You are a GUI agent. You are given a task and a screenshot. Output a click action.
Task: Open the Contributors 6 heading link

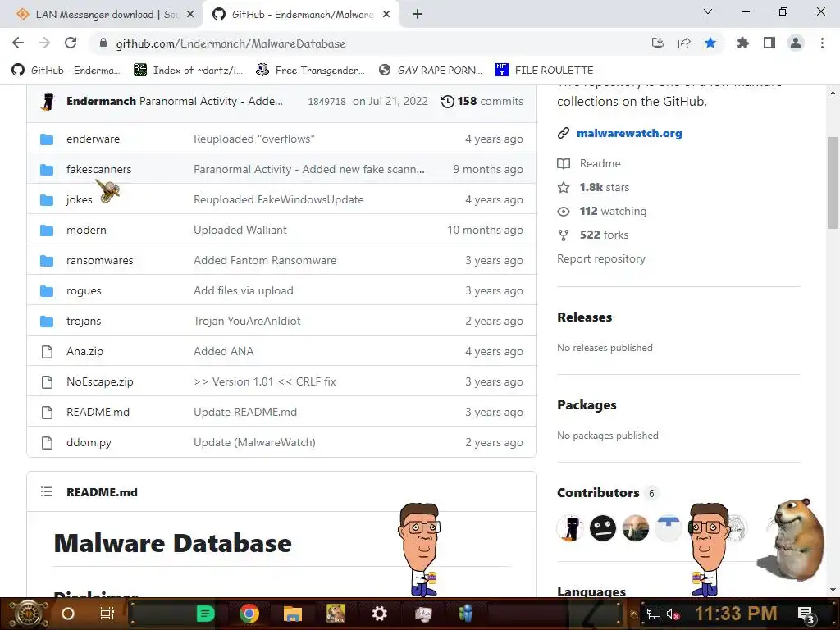click(x=608, y=493)
